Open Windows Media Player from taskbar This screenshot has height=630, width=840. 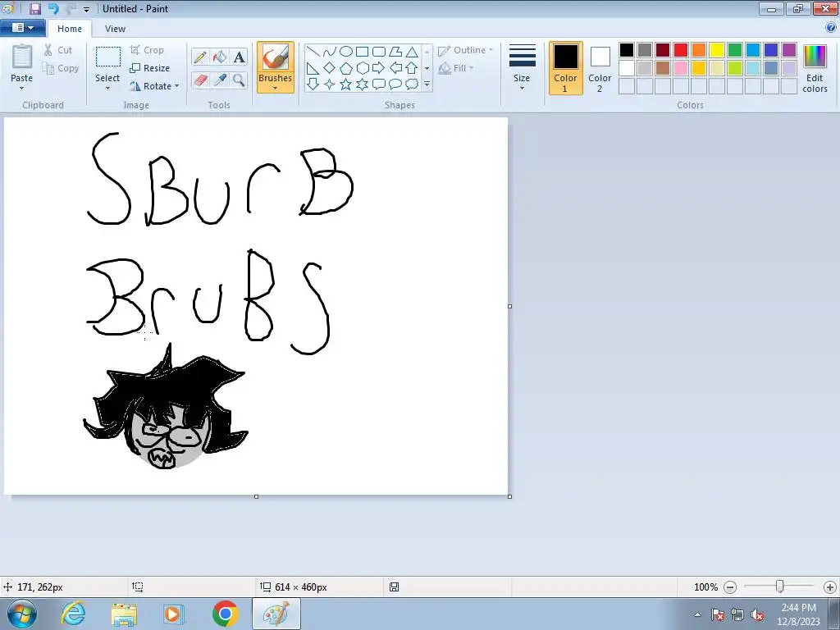tap(174, 614)
